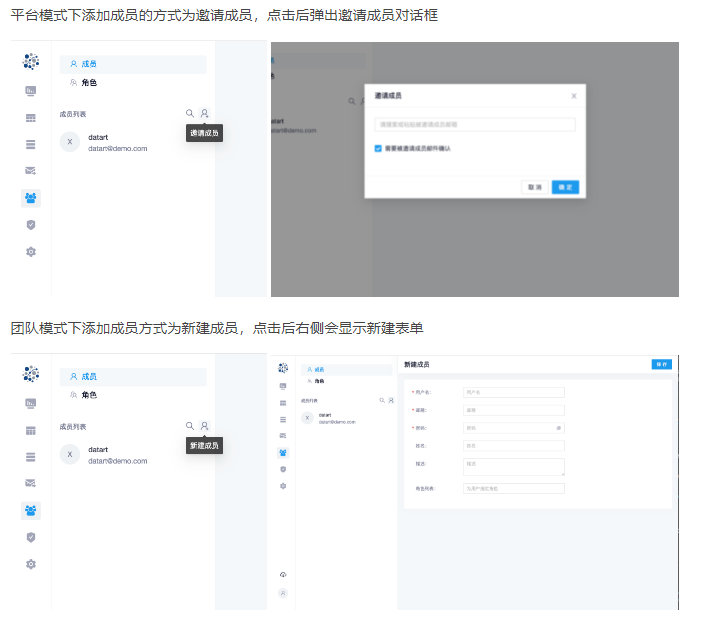Image resolution: width=705 pixels, height=621 pixels.
Task: Click the 用户名 input field in the new member form
Action: click(x=514, y=392)
